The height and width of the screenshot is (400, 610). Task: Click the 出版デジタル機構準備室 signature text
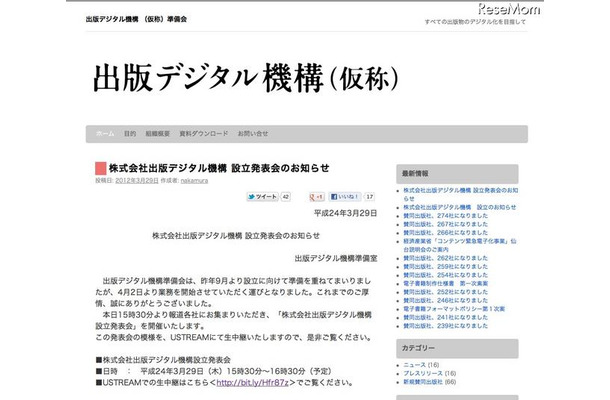coord(336,258)
